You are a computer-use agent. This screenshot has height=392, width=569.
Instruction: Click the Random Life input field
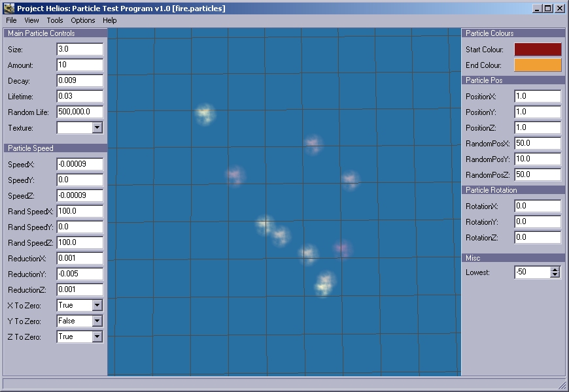point(80,112)
